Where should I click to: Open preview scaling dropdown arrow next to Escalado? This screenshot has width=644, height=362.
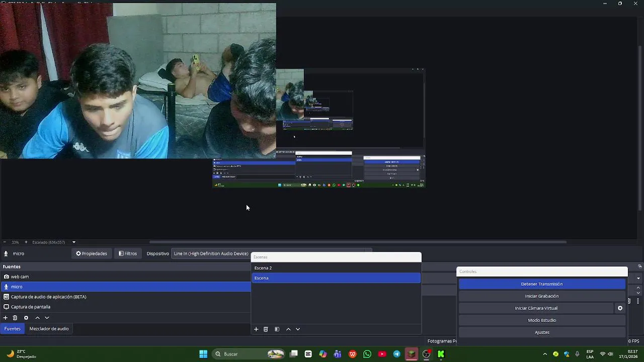tap(73, 242)
